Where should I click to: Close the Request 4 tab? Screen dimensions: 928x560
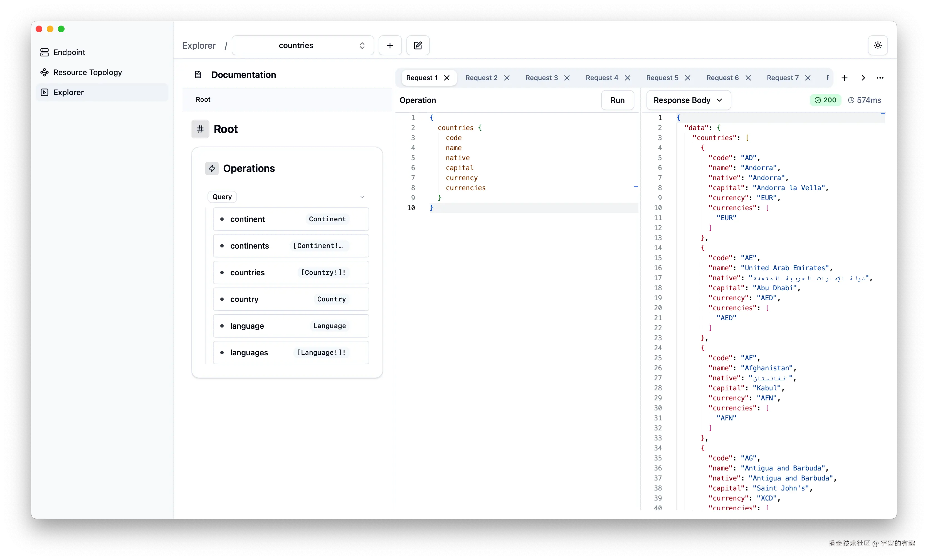(628, 78)
